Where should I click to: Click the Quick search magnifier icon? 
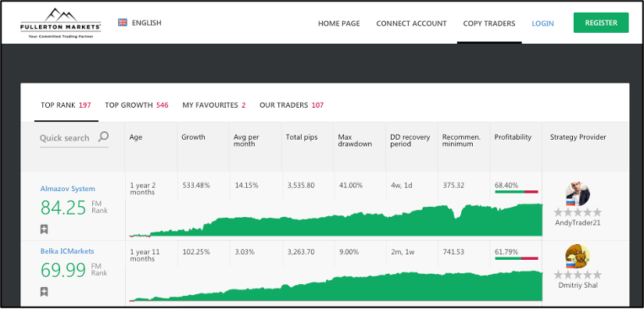103,137
